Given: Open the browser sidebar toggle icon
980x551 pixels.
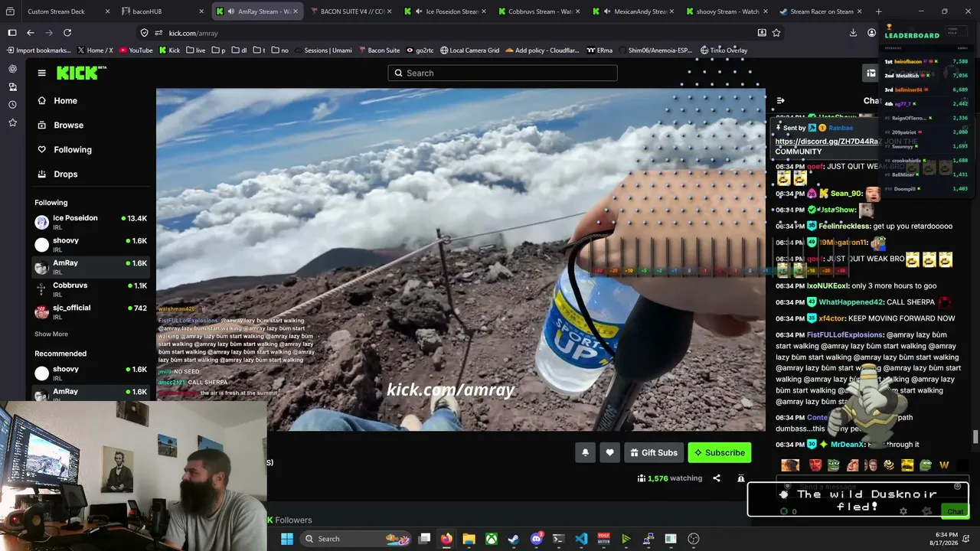Looking at the screenshot, I should click(x=12, y=33).
